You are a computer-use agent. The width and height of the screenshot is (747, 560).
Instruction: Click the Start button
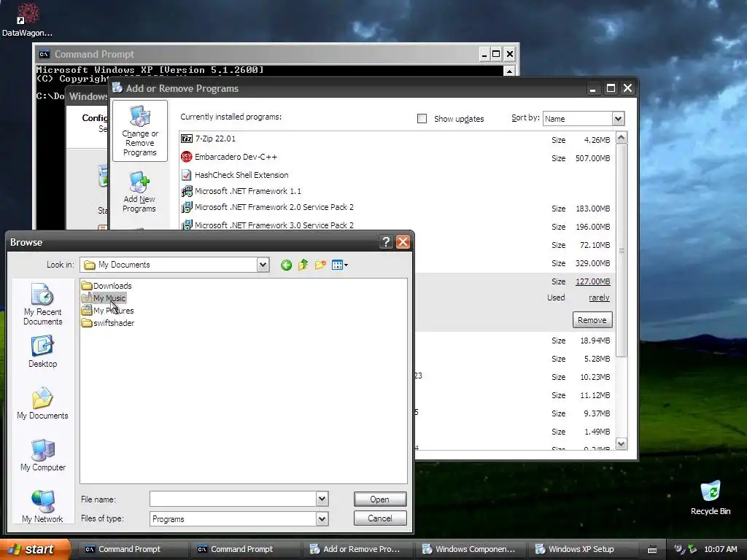click(x=34, y=549)
